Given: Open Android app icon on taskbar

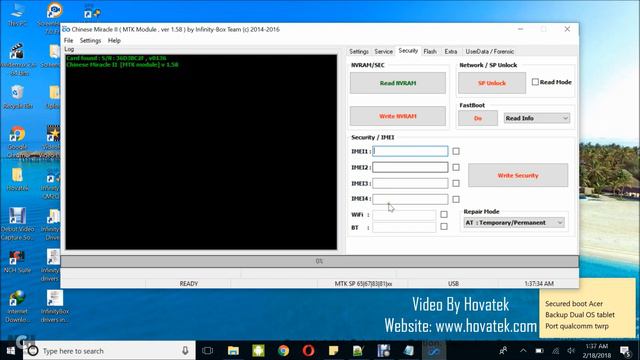Looking at the screenshot, I should 258,351.
